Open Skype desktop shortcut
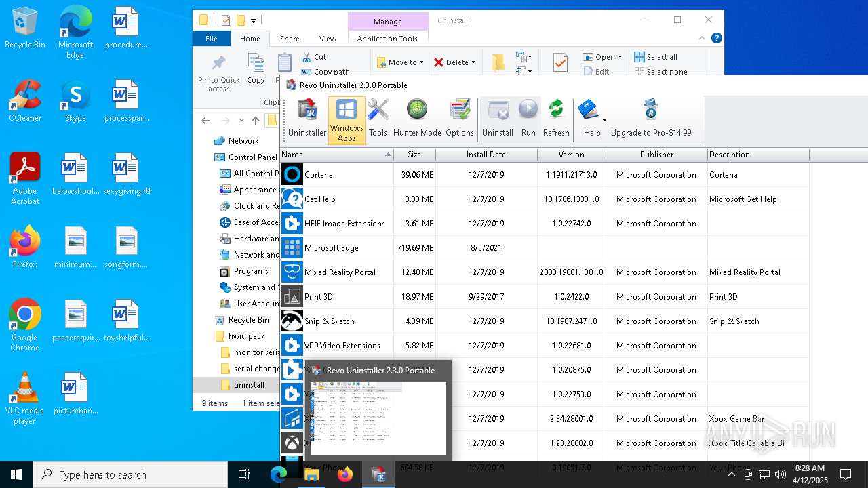The image size is (868, 488). [75, 101]
